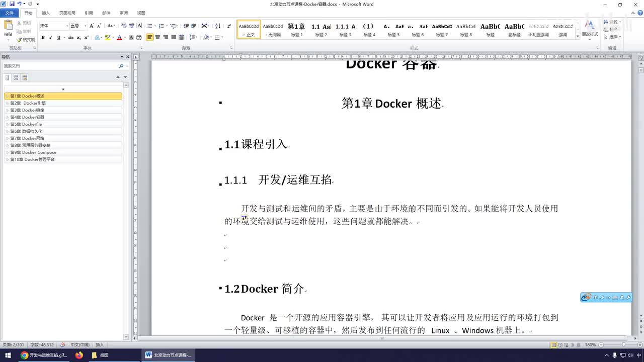
Task: Undo the last action in the quick access toolbar
Action: click(x=19, y=4)
